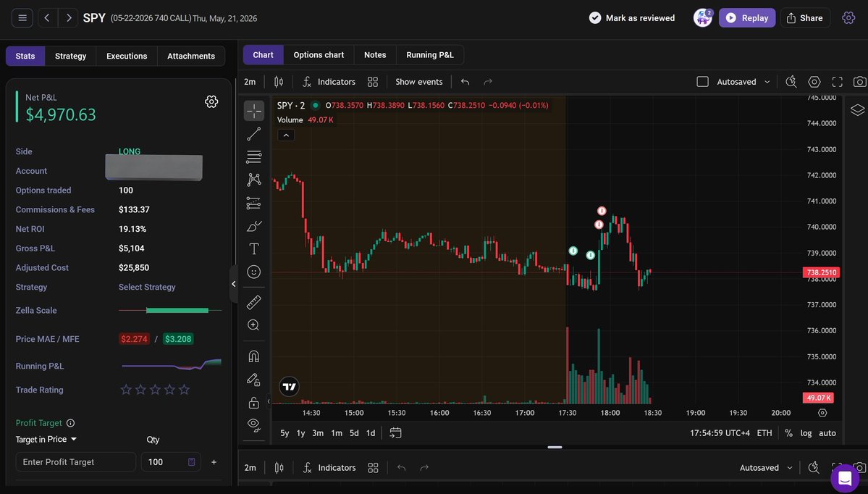The height and width of the screenshot is (494, 868).
Task: Enter fullscreen chart mode
Action: pyautogui.click(x=838, y=82)
